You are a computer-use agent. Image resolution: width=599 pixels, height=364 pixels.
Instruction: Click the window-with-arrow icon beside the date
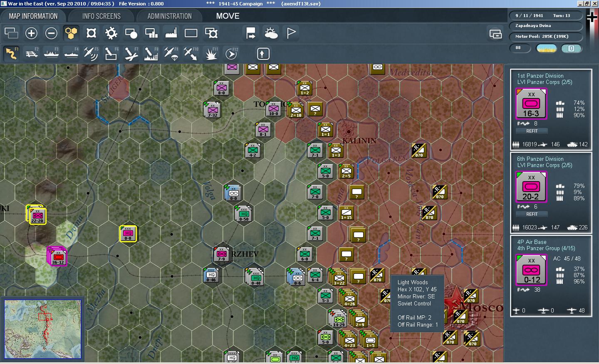(495, 34)
